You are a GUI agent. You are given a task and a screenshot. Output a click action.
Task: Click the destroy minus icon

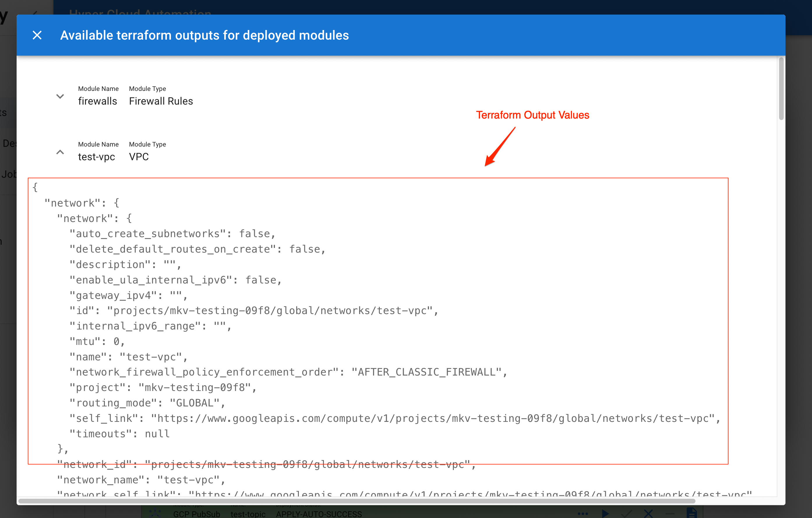coord(669,513)
